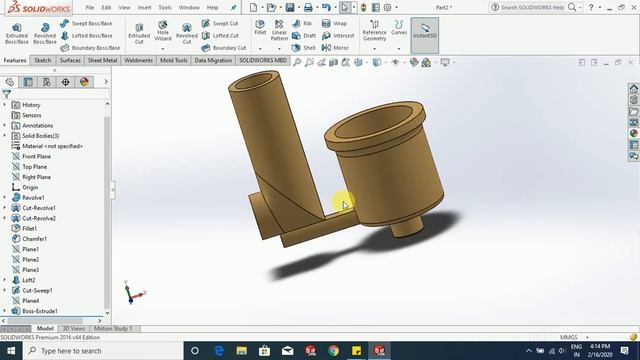640x360 pixels.
Task: Switch to the Motion Study 1 tab
Action: (113, 329)
